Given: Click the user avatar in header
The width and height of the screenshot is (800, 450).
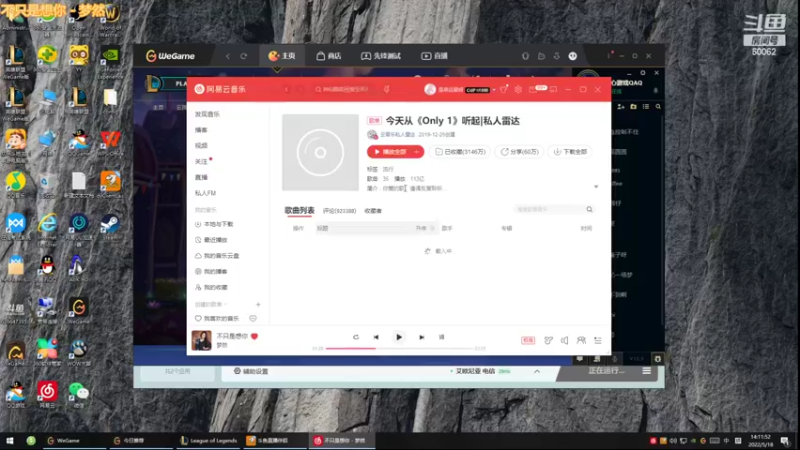Looking at the screenshot, I should point(430,90).
